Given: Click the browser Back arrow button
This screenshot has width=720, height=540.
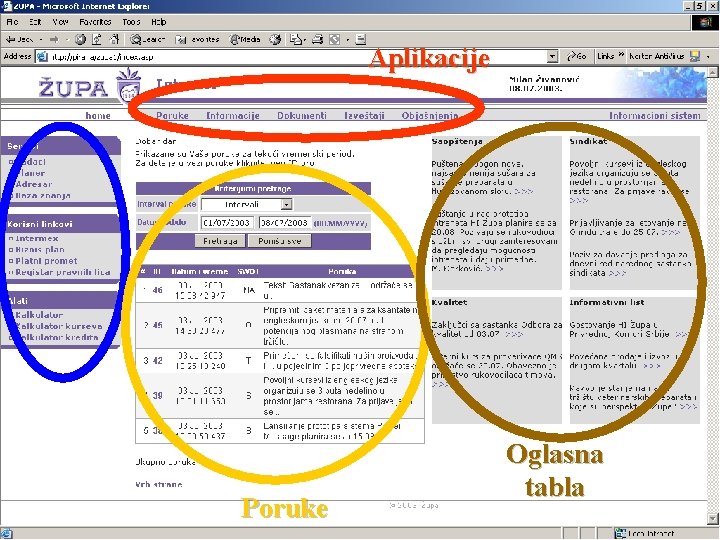Looking at the screenshot, I should coord(18,39).
